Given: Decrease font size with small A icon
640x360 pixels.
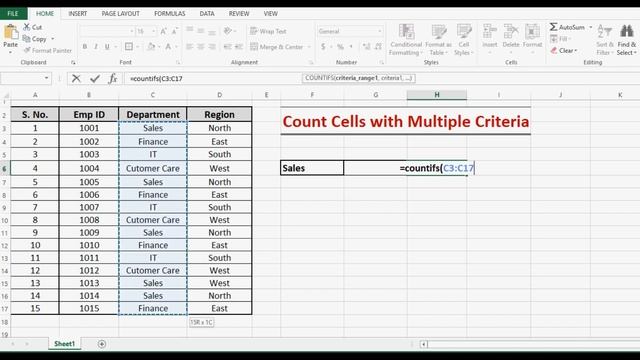Looking at the screenshot, I should click(x=174, y=31).
